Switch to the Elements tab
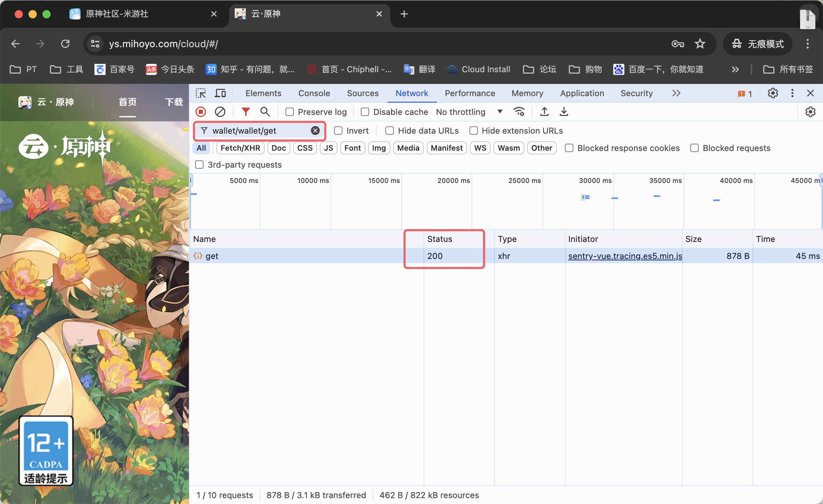 point(263,93)
